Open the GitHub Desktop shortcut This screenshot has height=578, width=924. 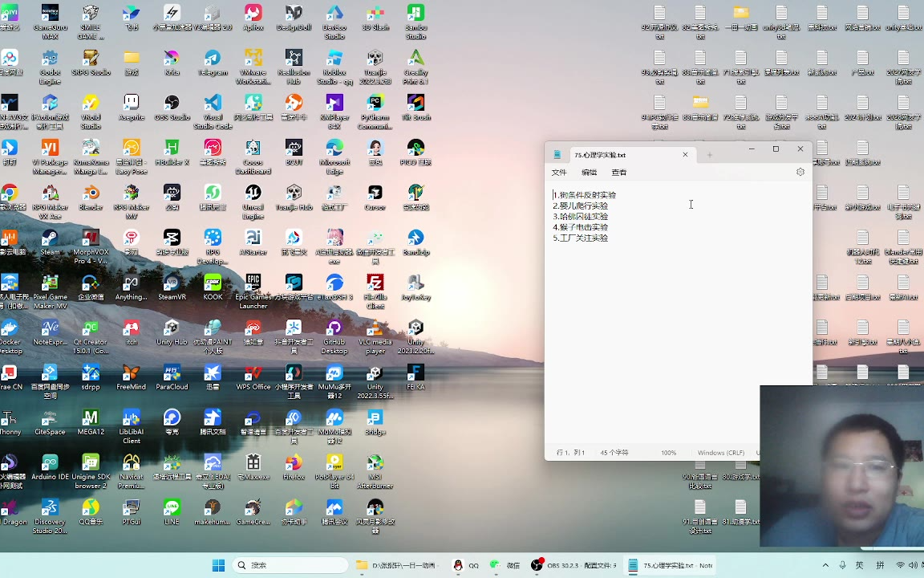(x=334, y=336)
